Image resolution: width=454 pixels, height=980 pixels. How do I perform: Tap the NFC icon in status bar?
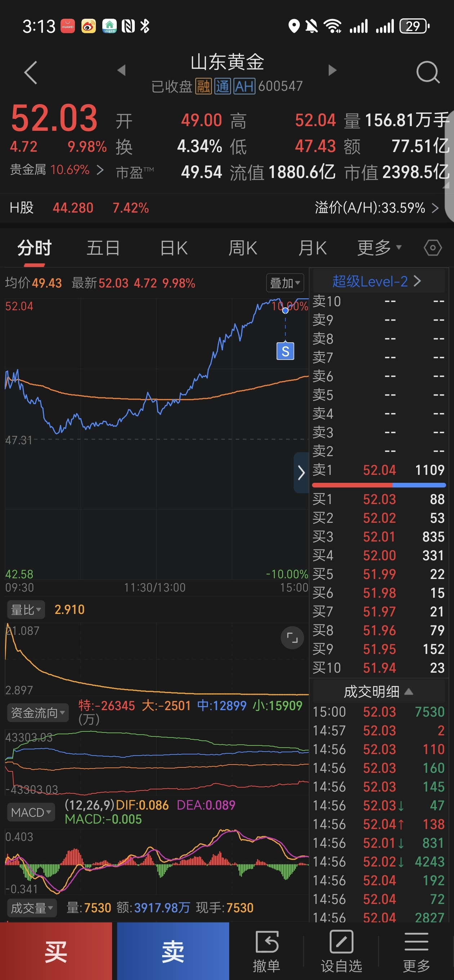click(128, 26)
